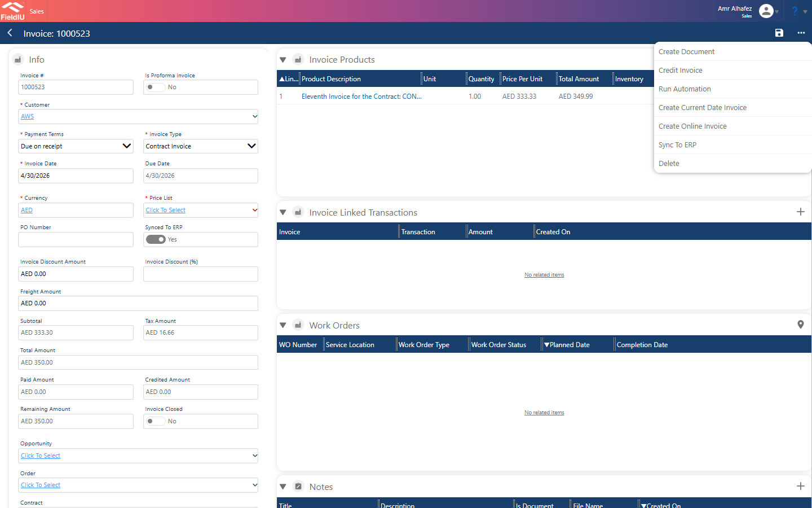Click the Invoice Linked Transactions chart icon
Viewport: 812px width, 508px height.
click(298, 213)
